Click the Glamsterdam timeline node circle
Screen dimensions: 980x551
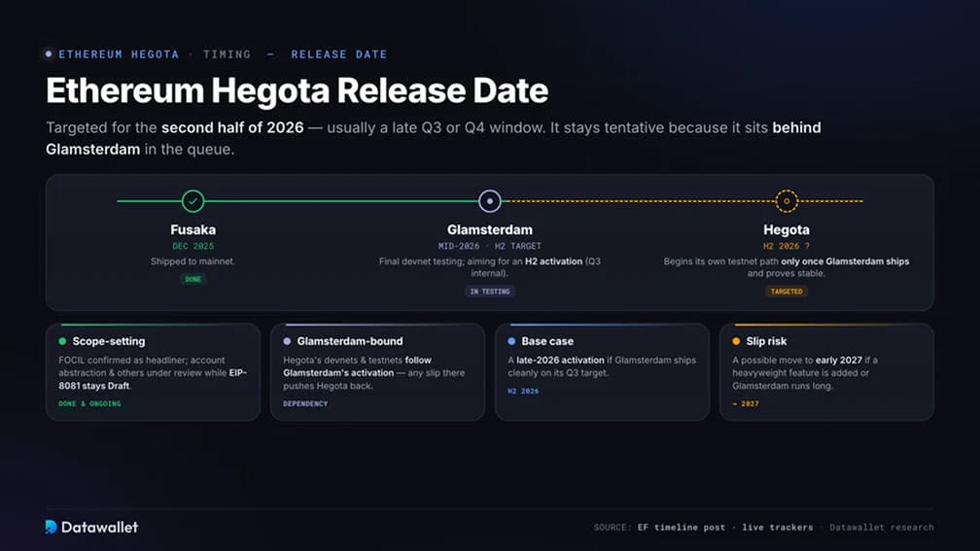pos(490,201)
